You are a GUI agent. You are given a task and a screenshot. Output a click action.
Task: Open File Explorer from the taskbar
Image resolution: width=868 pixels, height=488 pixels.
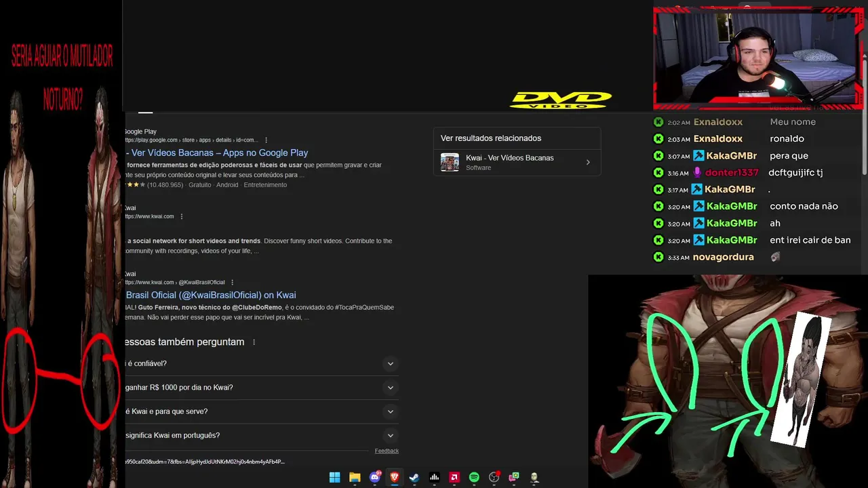pyautogui.click(x=355, y=477)
